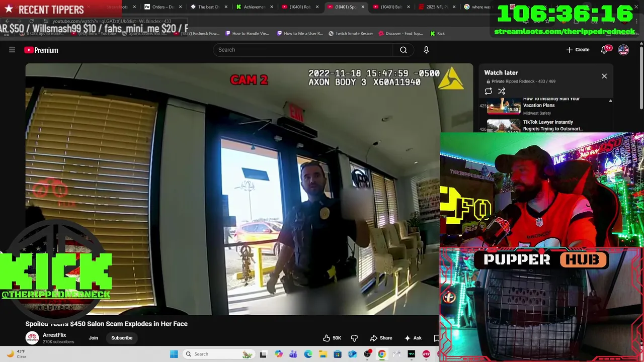644x362 pixels.
Task: Open the weather widget showing 43°F
Action: click(16, 354)
